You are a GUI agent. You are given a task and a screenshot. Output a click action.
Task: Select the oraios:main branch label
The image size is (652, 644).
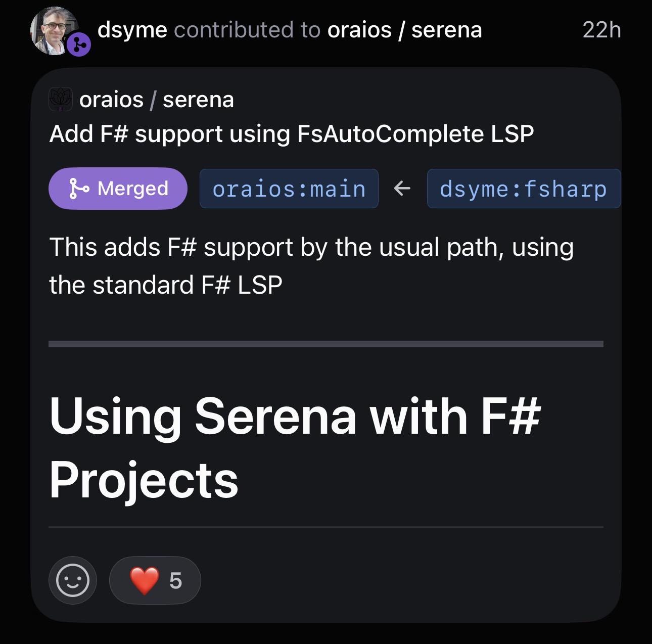point(289,189)
